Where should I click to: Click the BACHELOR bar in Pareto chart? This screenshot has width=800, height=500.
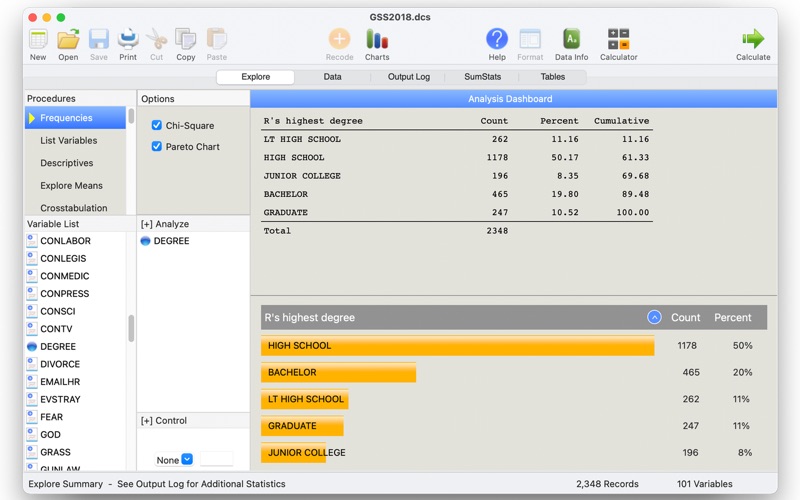[x=338, y=372]
